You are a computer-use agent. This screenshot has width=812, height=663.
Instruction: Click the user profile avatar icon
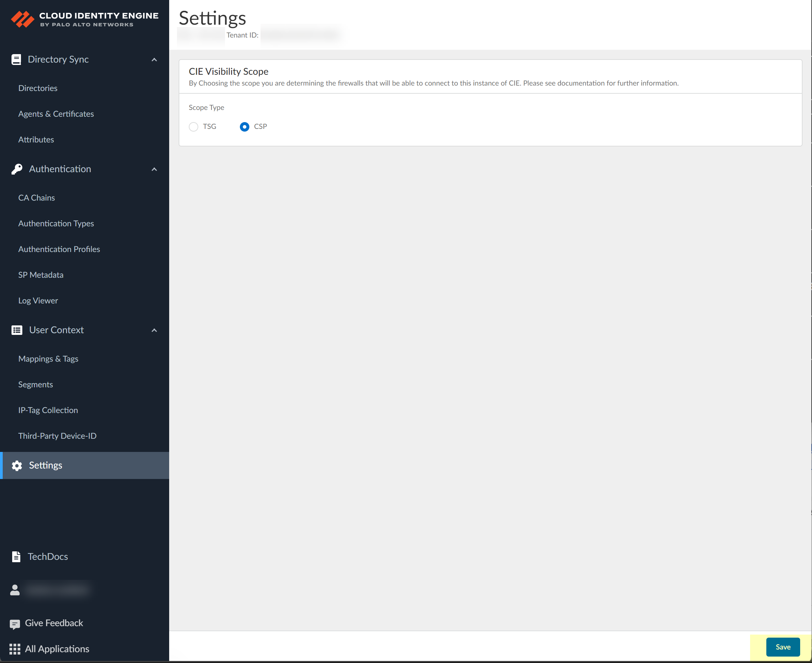(15, 590)
